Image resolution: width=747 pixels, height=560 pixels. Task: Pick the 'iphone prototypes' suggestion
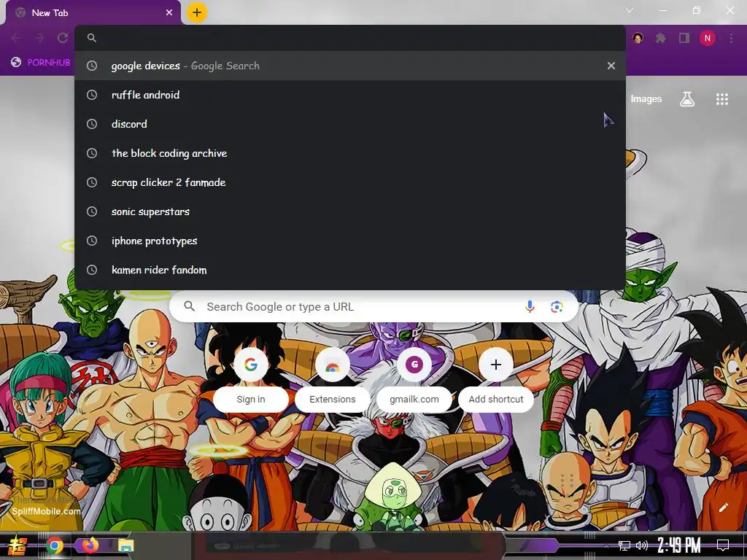[350, 241]
